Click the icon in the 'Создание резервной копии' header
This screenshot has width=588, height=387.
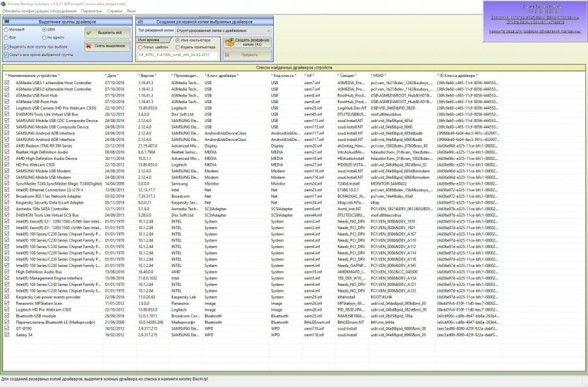tap(142, 22)
